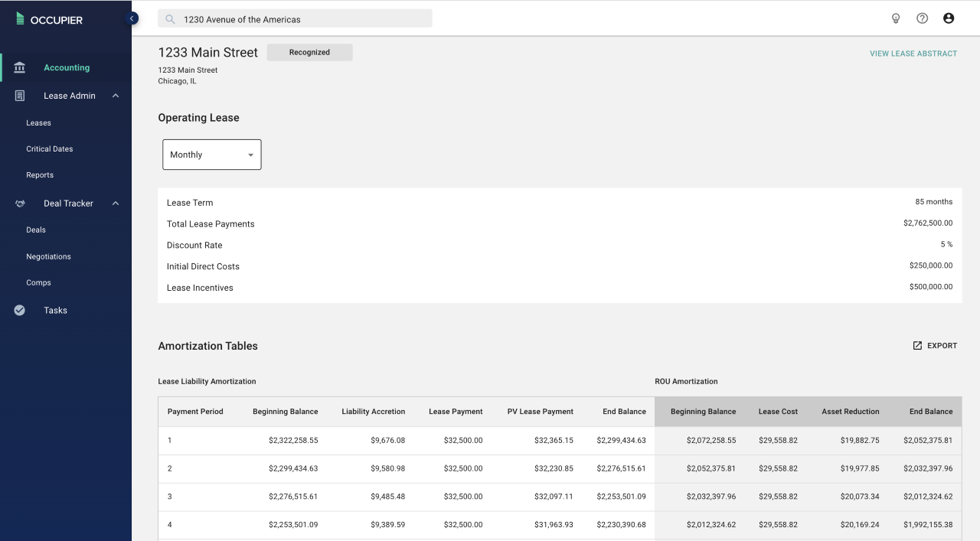Image resolution: width=980 pixels, height=541 pixels.
Task: Click the Export button label
Action: click(x=942, y=346)
